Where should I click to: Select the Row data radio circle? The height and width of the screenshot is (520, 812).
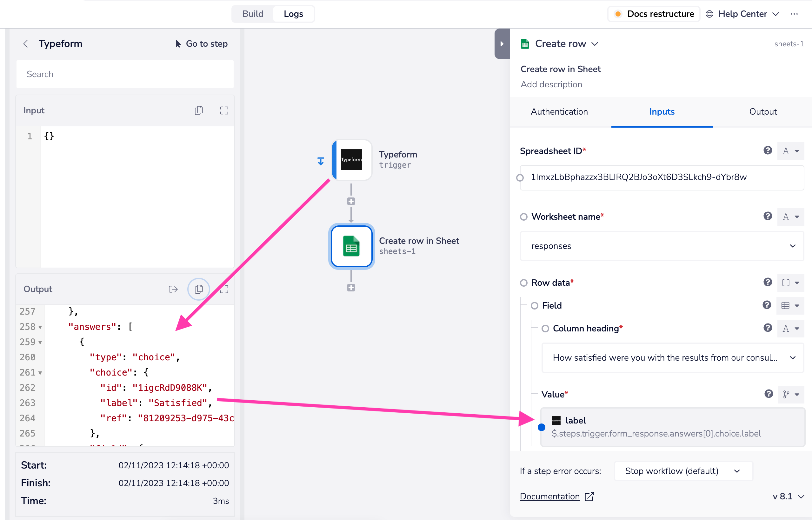pyautogui.click(x=524, y=283)
